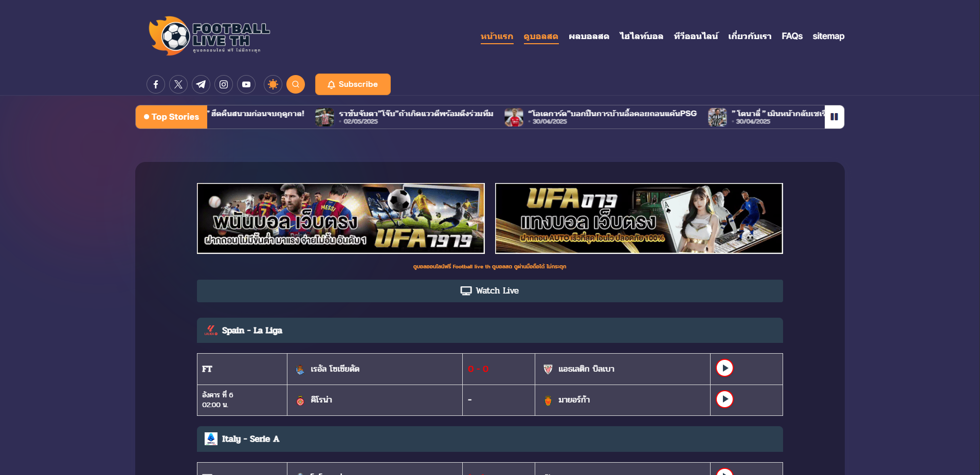This screenshot has height=475, width=980.
Task: Open the UFA079 casino banner ad
Action: [639, 218]
